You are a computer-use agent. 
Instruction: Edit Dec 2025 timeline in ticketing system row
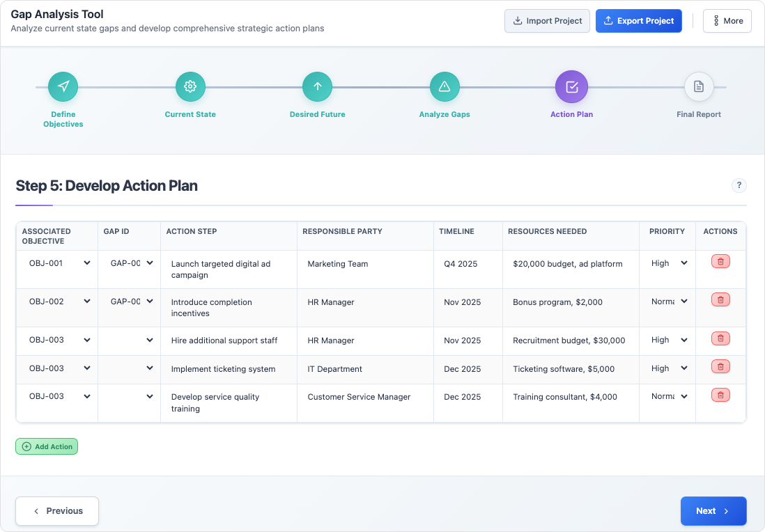[x=468, y=368]
